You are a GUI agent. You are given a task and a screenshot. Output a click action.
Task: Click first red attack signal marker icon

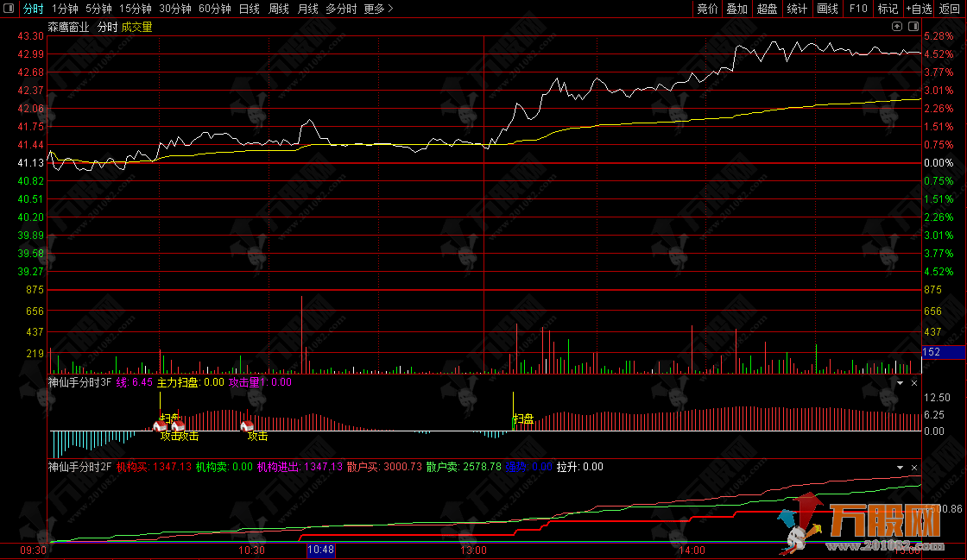[x=160, y=425]
